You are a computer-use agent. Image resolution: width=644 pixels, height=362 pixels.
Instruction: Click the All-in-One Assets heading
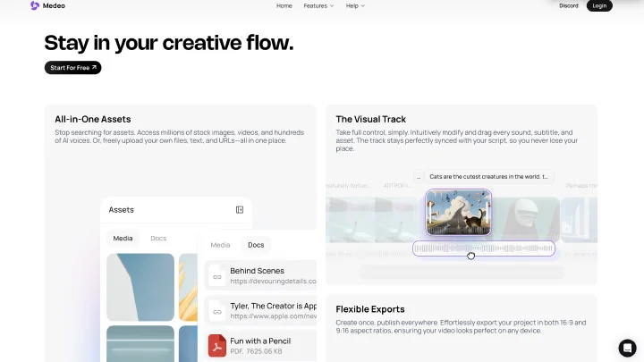[93, 119]
